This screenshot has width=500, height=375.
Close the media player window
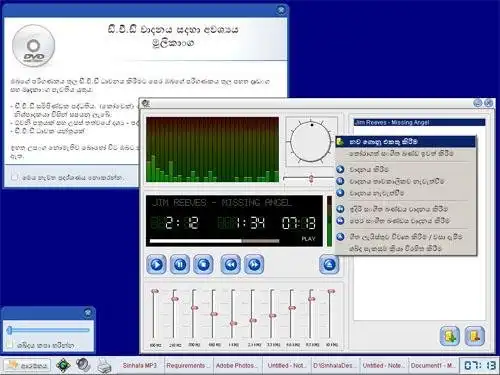(489, 103)
